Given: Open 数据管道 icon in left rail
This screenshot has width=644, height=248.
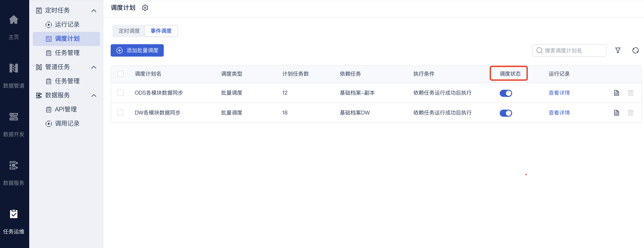Looking at the screenshot, I should [x=14, y=68].
